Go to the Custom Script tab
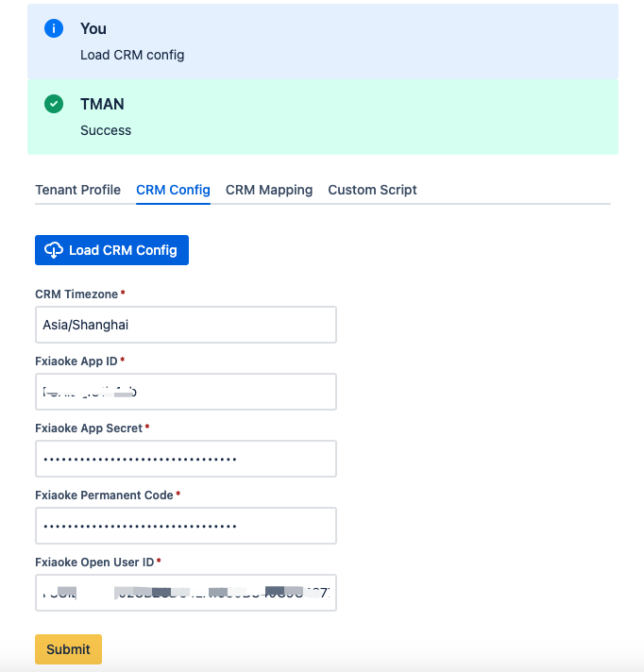 coord(372,190)
